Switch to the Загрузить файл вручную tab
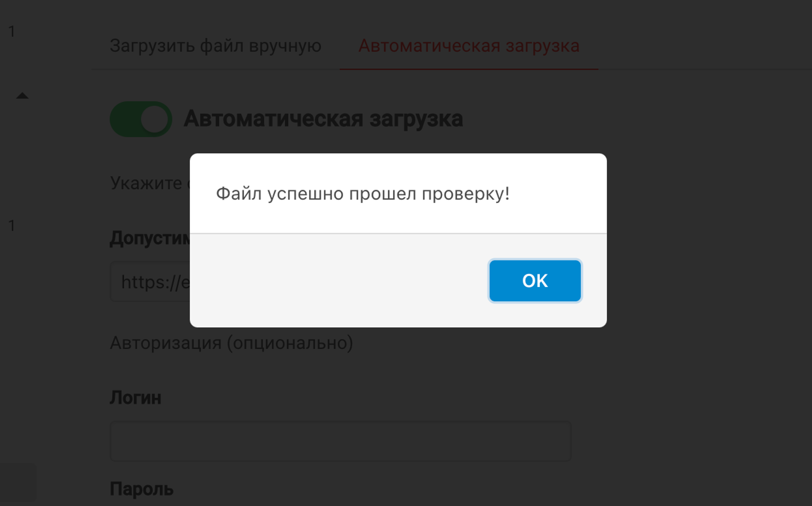 pos(215,45)
